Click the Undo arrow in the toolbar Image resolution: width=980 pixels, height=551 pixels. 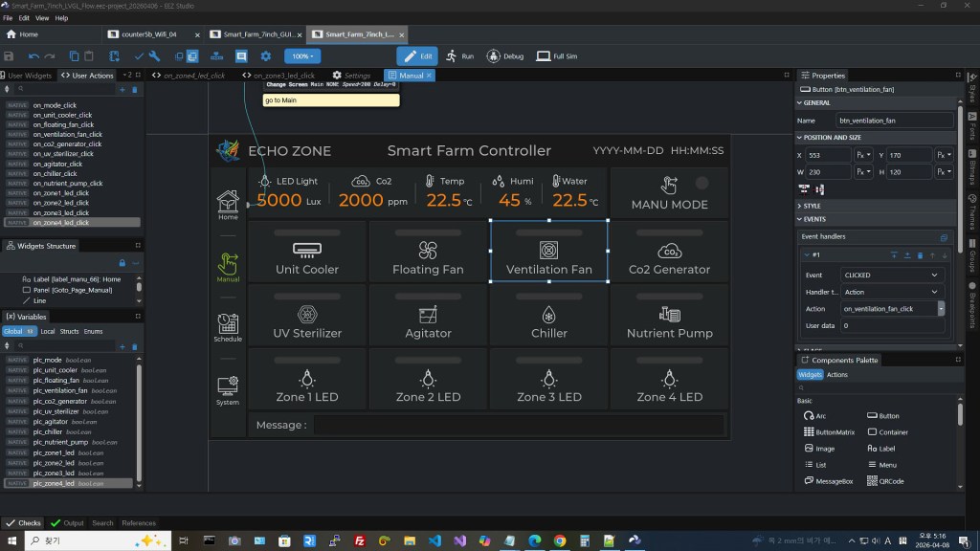[33, 56]
